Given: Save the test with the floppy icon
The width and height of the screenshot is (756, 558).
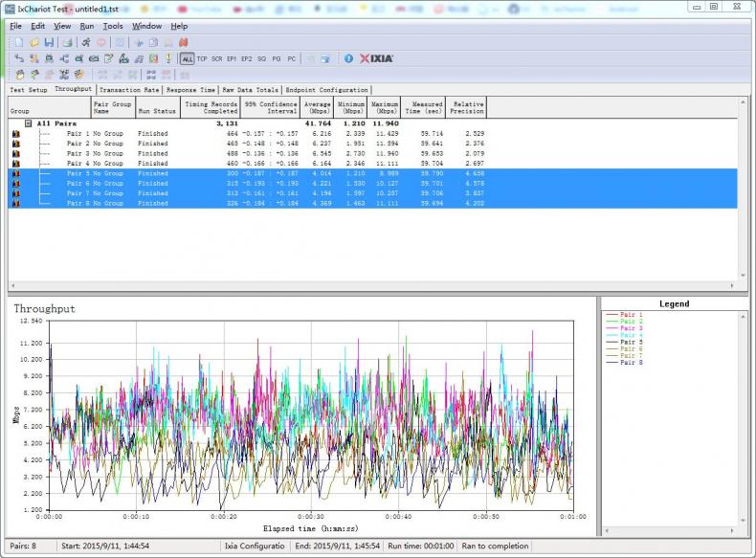Looking at the screenshot, I should [49, 42].
